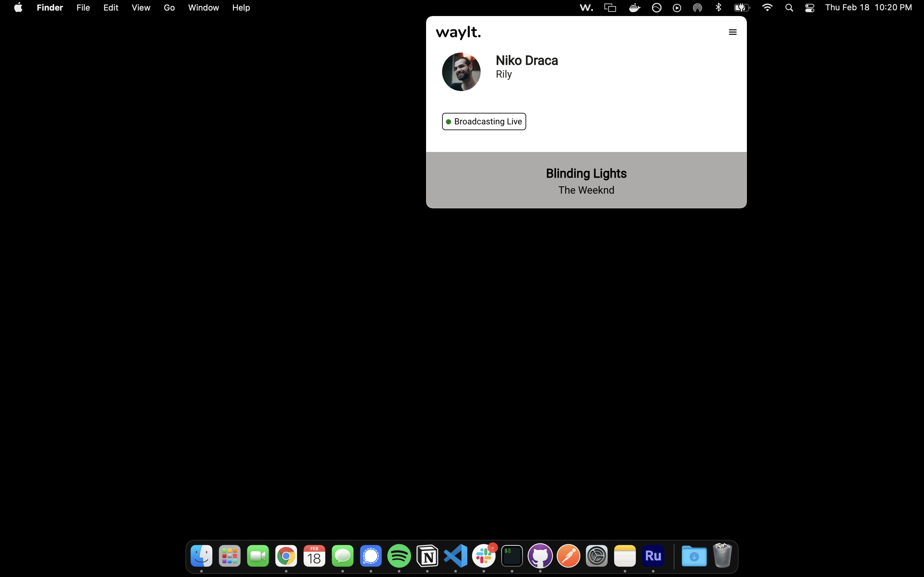924x577 pixels.
Task: Launch Notion from the dock
Action: [x=427, y=556]
